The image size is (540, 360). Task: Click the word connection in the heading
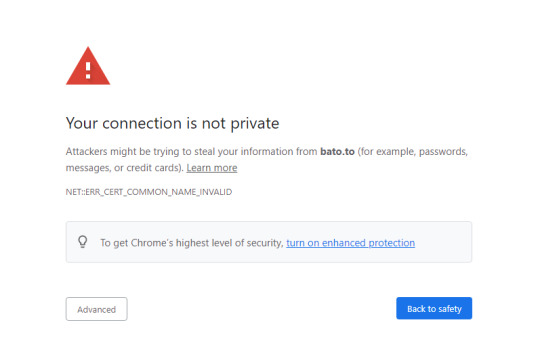[x=142, y=123]
